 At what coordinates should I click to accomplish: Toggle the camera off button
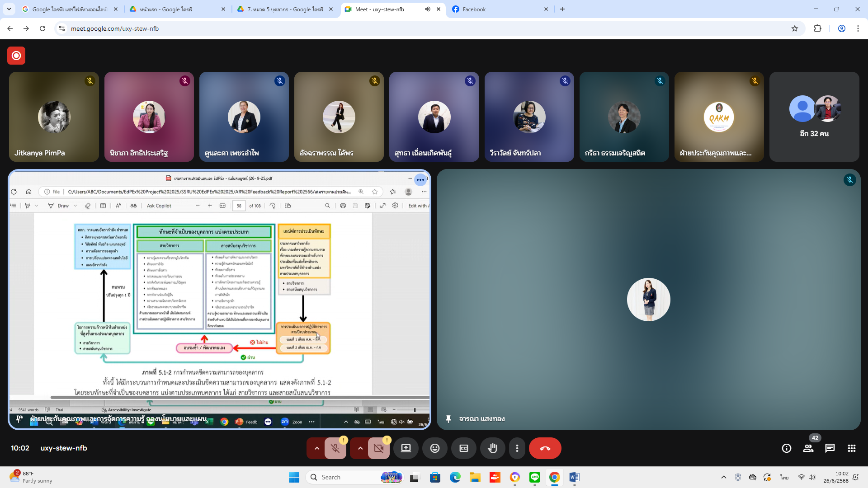378,448
